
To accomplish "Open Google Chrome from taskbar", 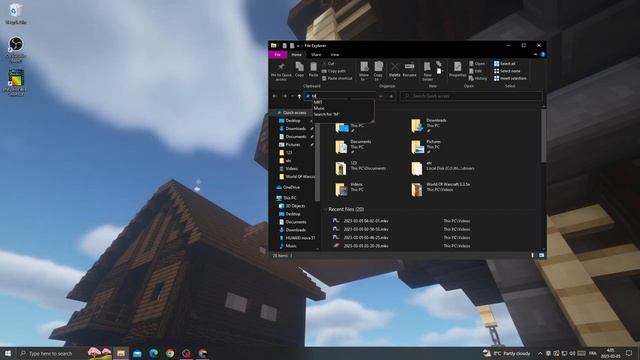I will 170,353.
